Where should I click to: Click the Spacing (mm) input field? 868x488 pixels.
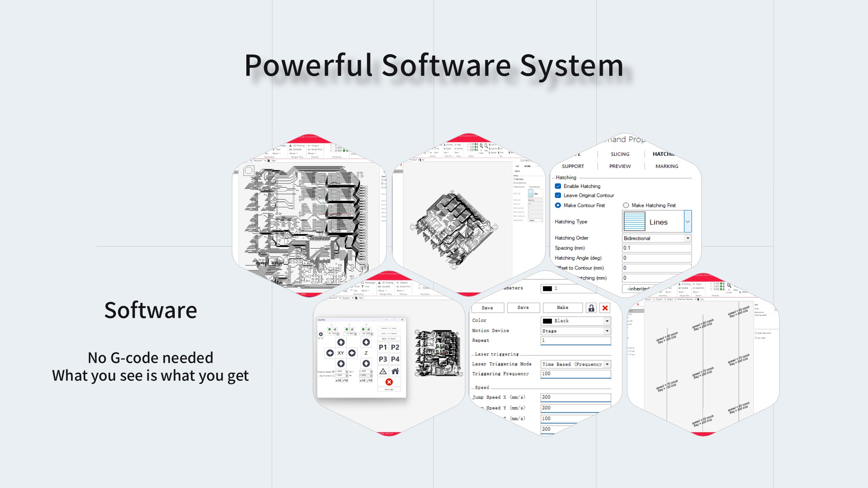coord(657,248)
